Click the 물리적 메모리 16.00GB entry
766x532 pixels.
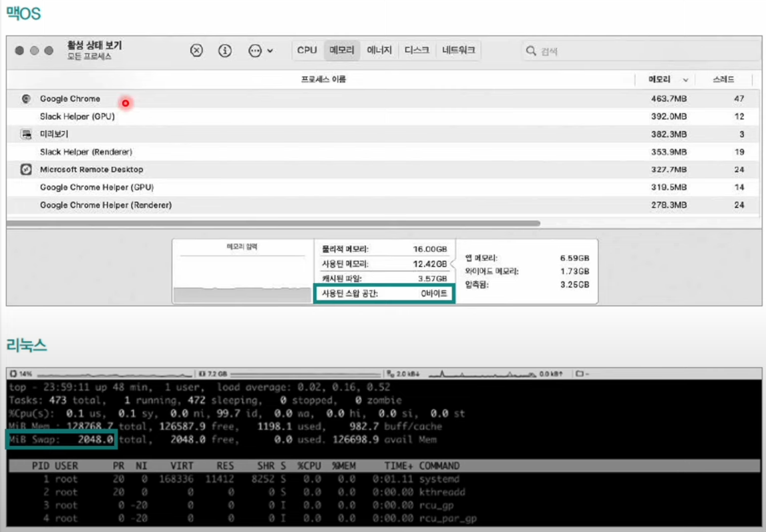tap(384, 249)
